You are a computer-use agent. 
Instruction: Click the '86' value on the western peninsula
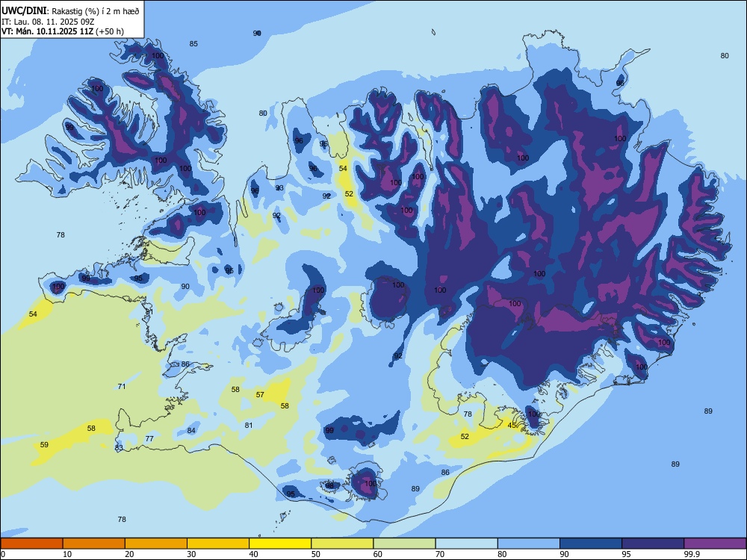(x=185, y=364)
